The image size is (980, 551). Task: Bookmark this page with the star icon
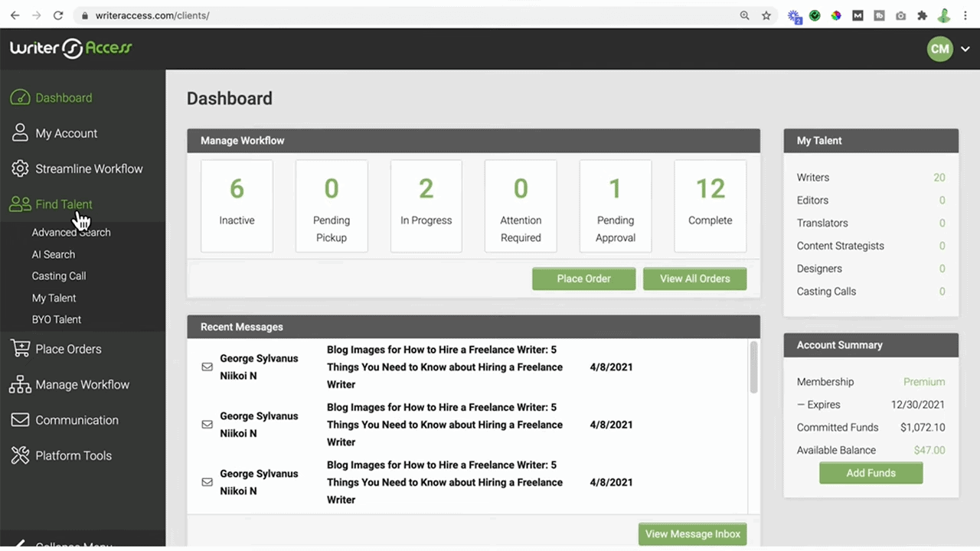coord(766,15)
